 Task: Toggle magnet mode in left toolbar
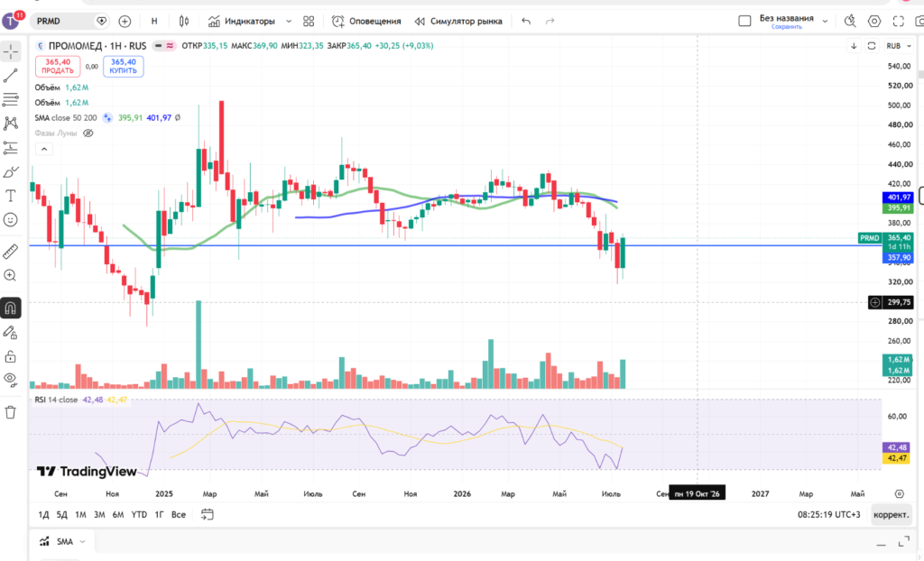coord(11,308)
